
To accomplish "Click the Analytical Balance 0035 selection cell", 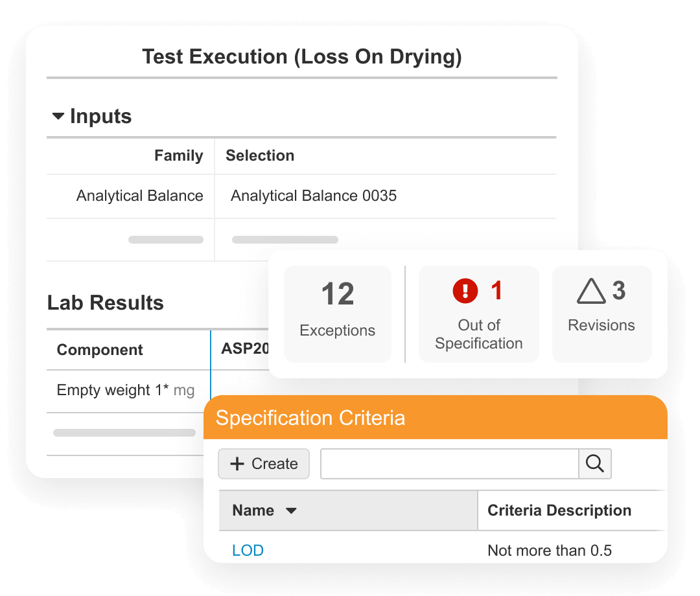I will point(314,196).
